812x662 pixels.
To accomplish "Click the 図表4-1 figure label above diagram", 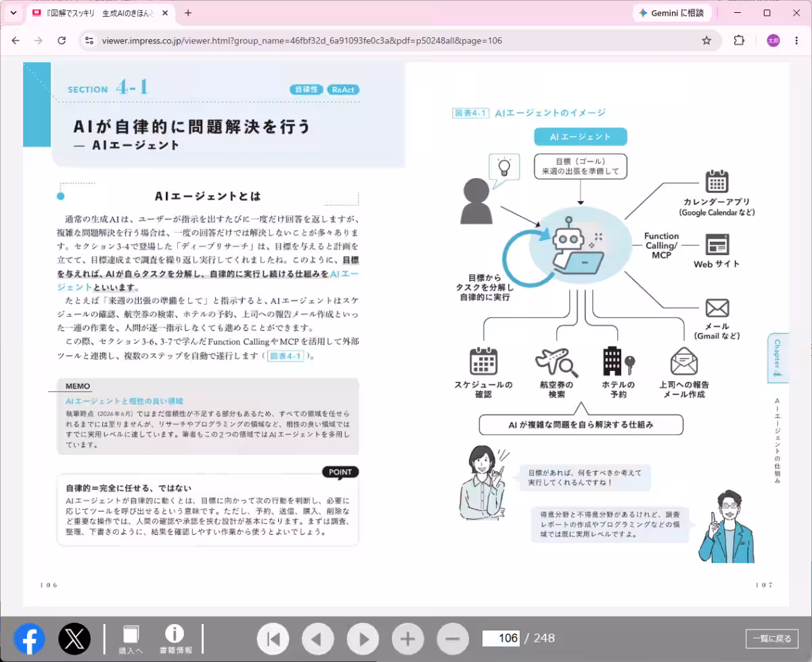I will click(x=470, y=113).
